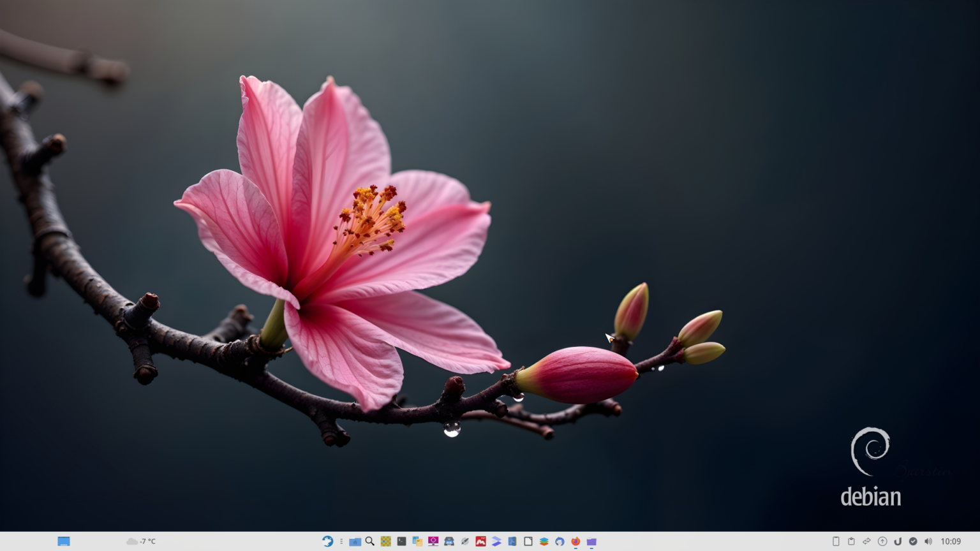This screenshot has width=980, height=551.
Task: Open the paintbrush drawing application
Action: [x=464, y=541]
